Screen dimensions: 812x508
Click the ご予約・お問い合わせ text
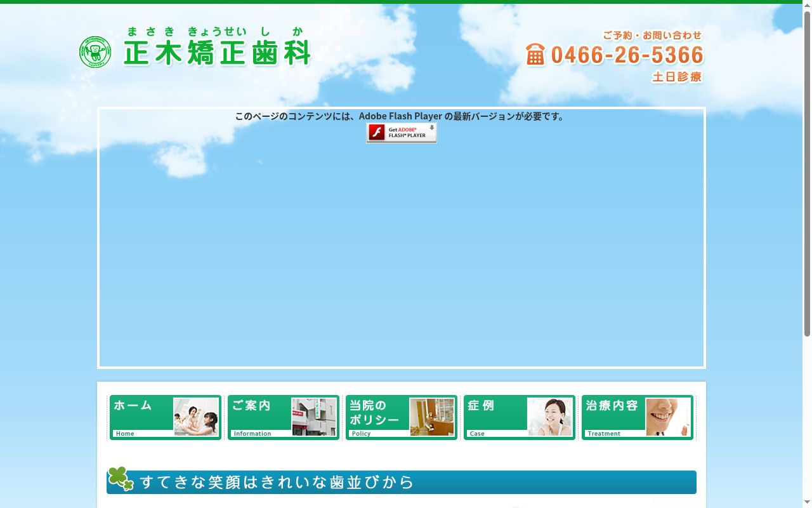tap(652, 36)
